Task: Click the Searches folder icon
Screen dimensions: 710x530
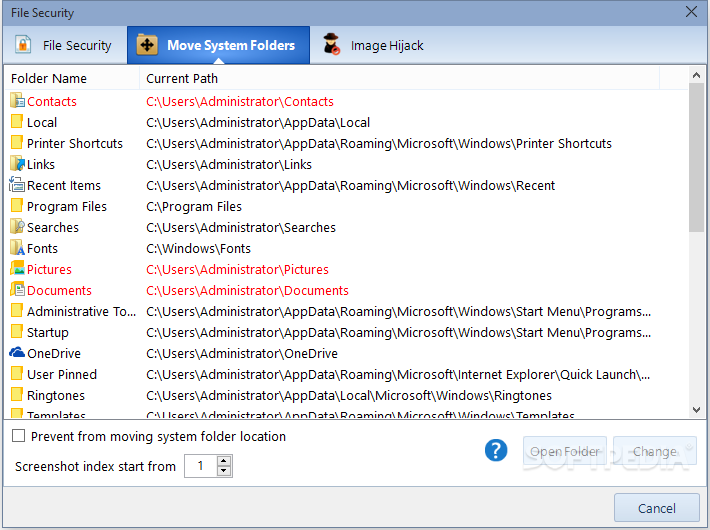Action: click(17, 226)
